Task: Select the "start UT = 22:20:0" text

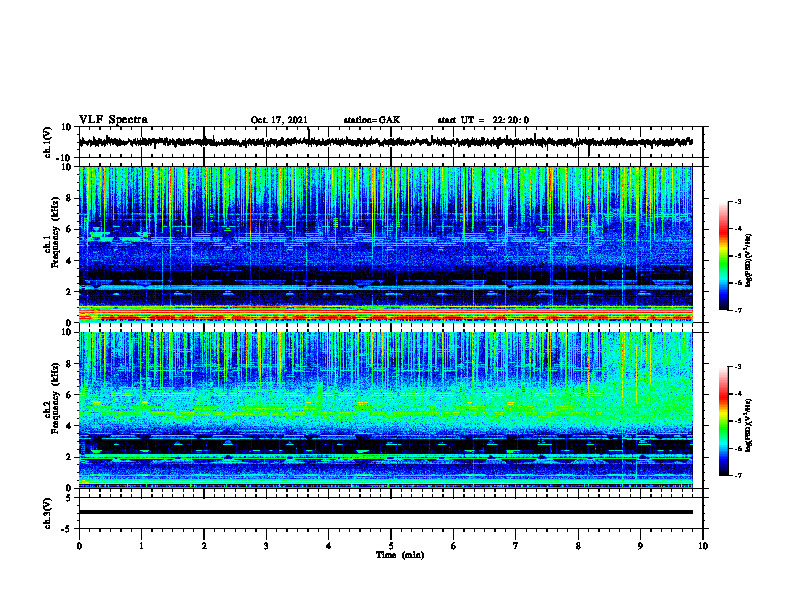Action: (x=483, y=120)
